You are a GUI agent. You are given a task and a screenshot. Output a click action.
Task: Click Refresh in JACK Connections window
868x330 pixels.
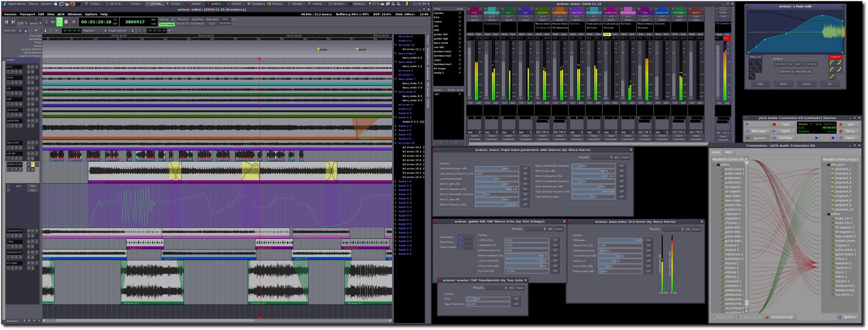click(848, 317)
